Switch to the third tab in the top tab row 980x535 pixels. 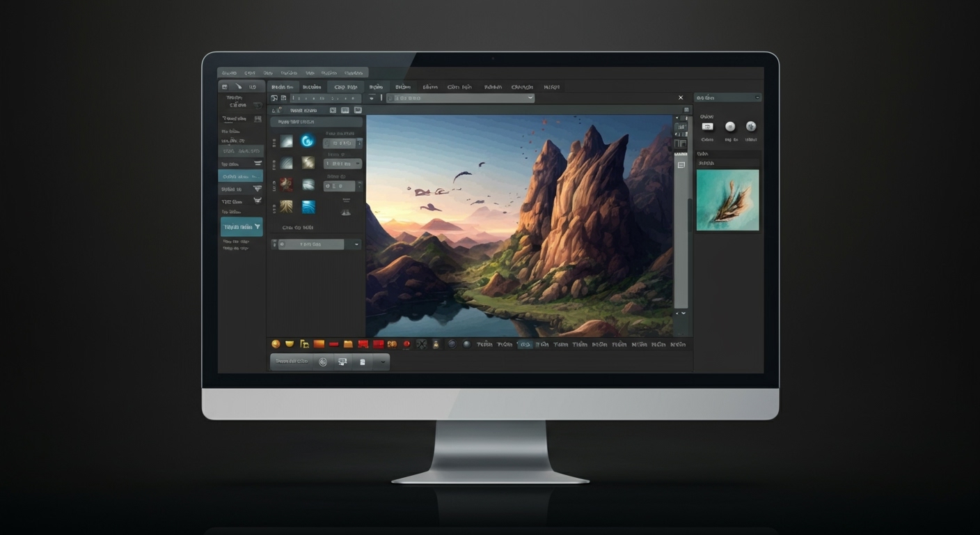pyautogui.click(x=345, y=86)
